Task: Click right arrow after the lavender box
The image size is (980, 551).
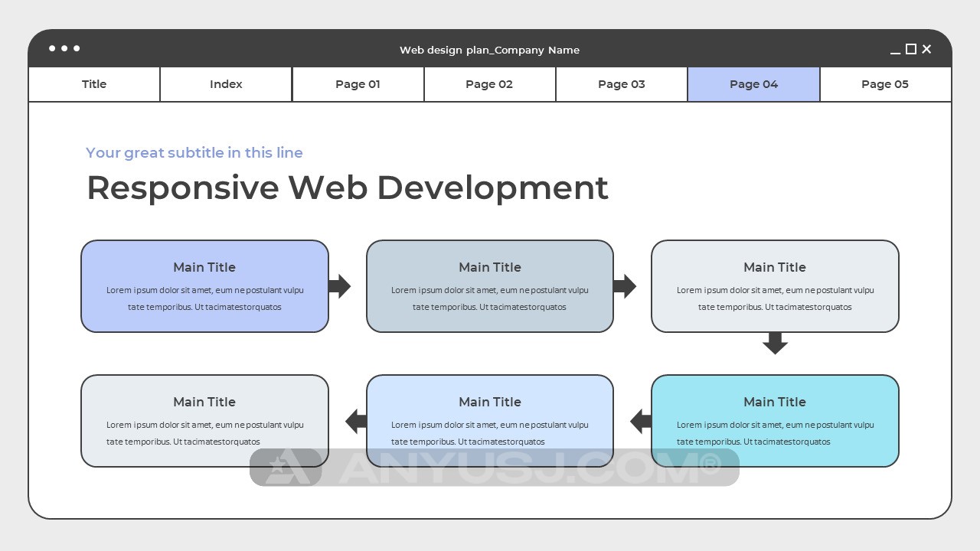Action: 339,286
